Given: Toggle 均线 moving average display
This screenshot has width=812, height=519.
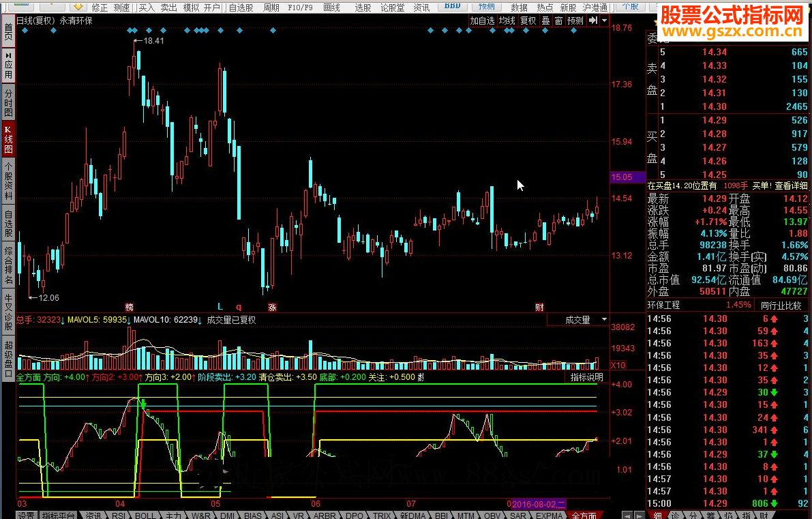Looking at the screenshot, I should click(x=507, y=20).
